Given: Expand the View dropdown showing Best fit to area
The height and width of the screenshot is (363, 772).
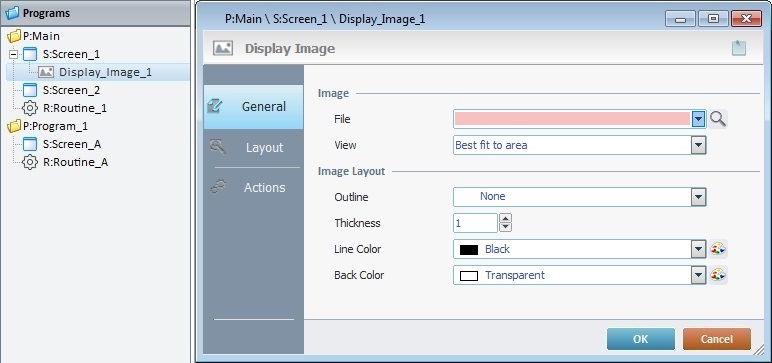Looking at the screenshot, I should pos(698,145).
